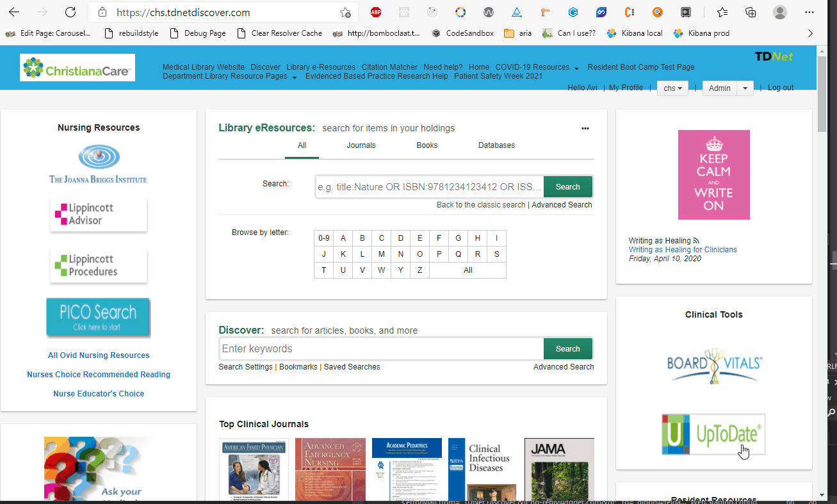
Task: Browse by letter M
Action: tap(382, 254)
